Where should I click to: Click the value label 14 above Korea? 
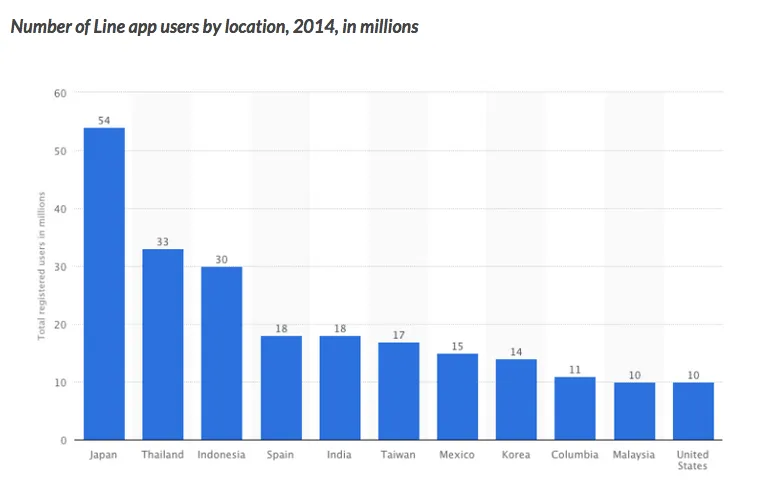516,352
